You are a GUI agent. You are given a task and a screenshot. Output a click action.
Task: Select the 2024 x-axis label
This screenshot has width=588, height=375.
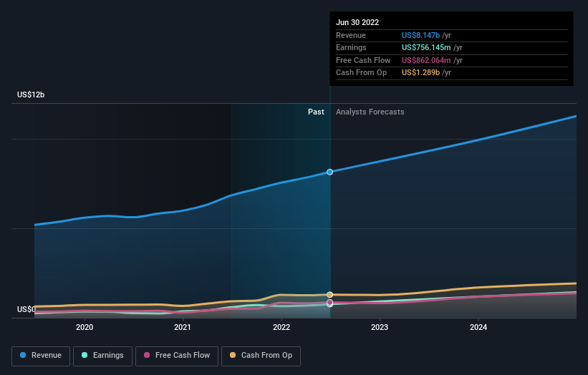coord(478,327)
